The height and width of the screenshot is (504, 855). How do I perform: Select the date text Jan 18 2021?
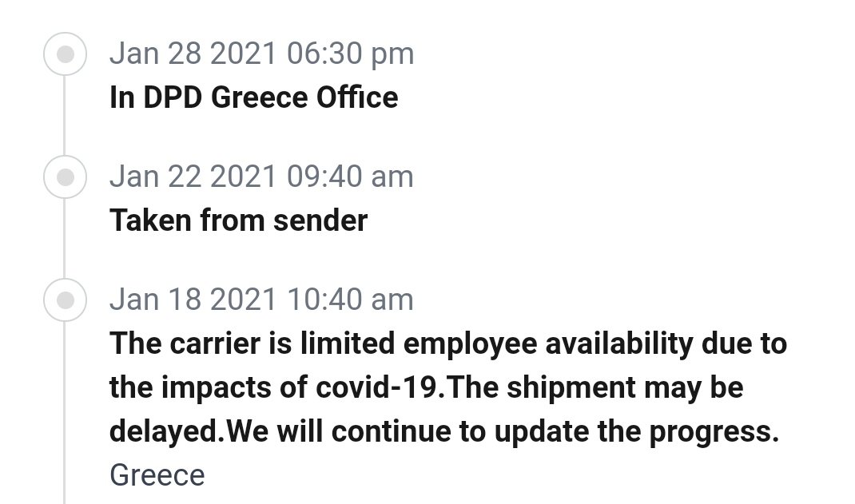[x=193, y=300]
